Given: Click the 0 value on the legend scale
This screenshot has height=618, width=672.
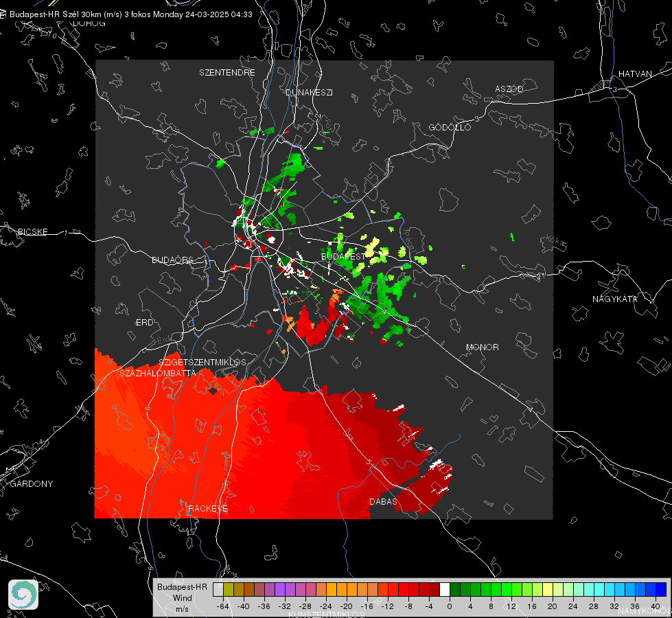Looking at the screenshot, I should coord(449,606).
